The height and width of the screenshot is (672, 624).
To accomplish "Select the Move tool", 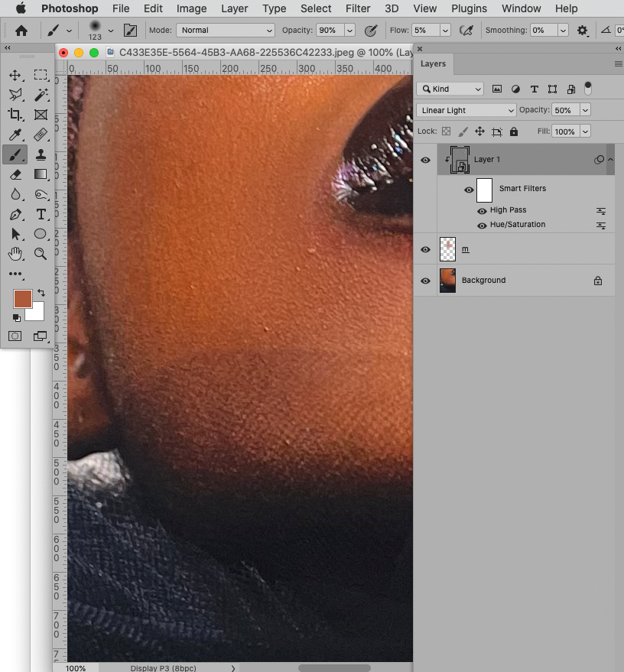I will [x=16, y=76].
